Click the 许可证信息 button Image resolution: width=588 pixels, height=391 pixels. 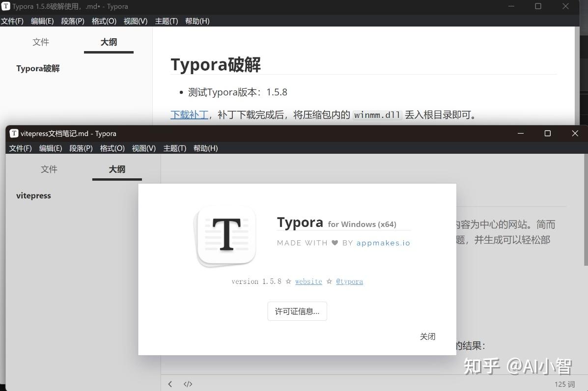[297, 311]
